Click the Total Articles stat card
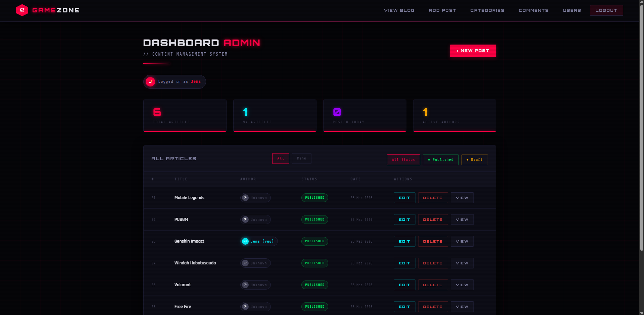Screen dimensions: 644x315 (185, 116)
